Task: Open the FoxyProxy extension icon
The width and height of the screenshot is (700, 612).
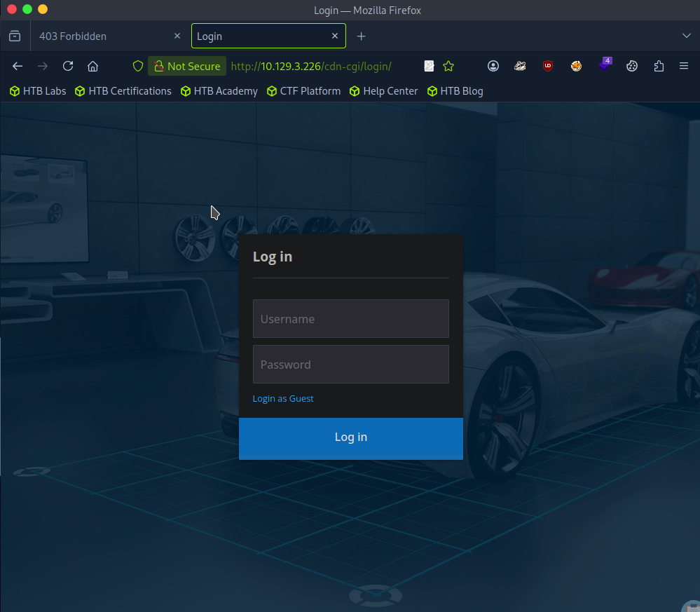Action: [x=576, y=66]
